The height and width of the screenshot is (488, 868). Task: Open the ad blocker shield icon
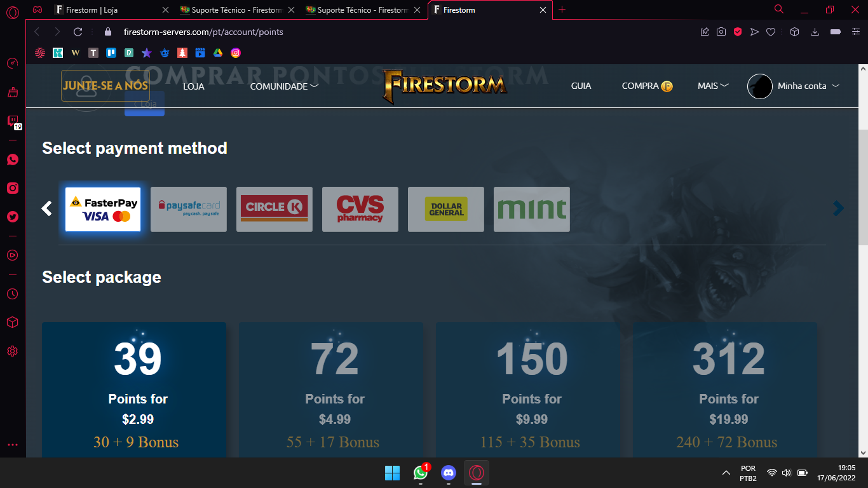pyautogui.click(x=738, y=32)
